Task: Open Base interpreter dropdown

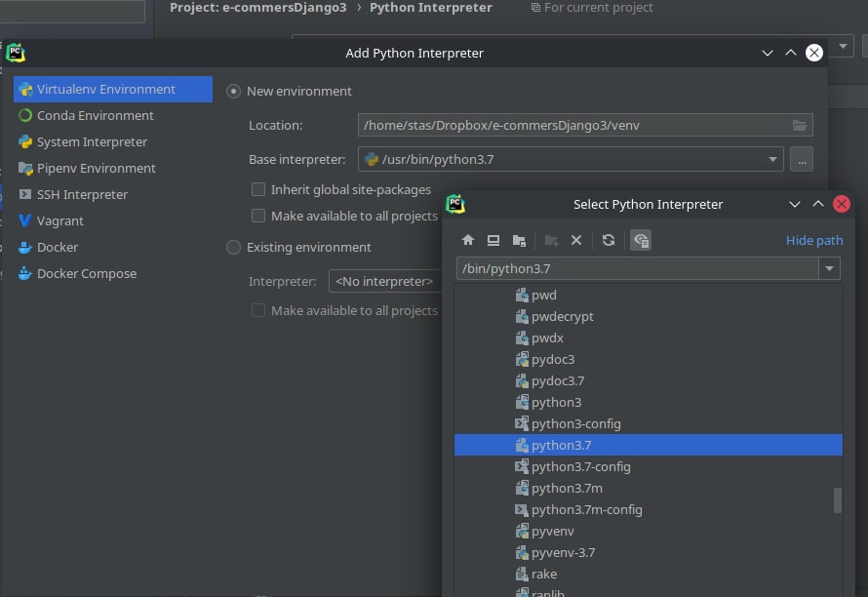Action: 772,160
